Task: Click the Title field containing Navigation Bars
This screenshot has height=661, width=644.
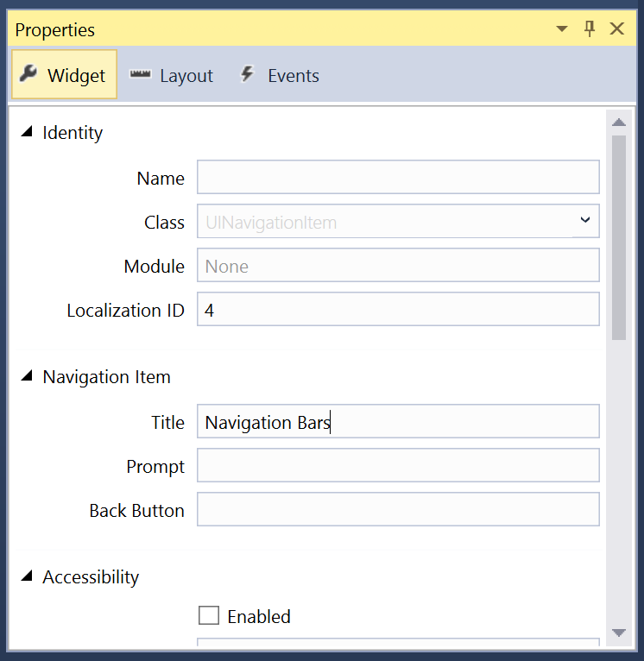Action: click(398, 422)
